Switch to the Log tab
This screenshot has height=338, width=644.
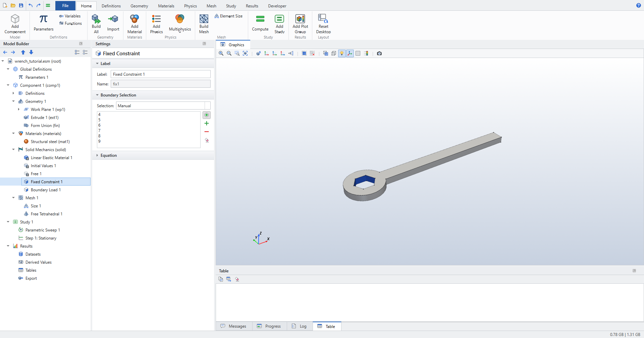click(x=299, y=326)
